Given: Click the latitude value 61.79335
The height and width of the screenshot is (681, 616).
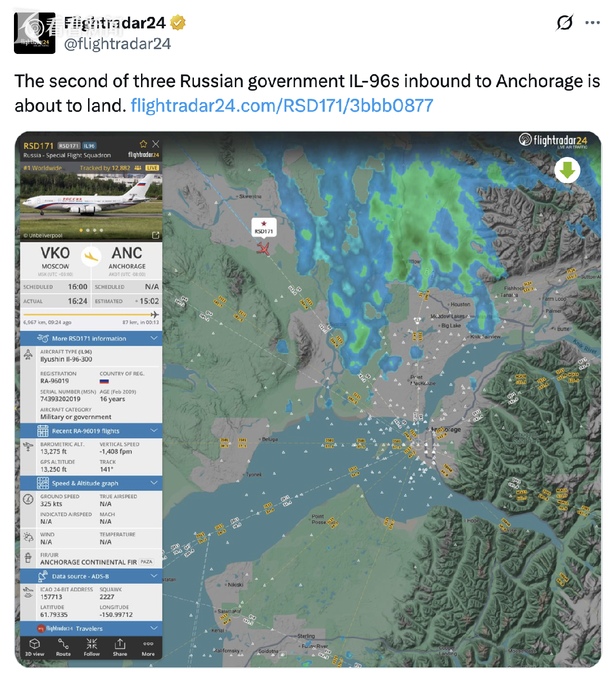Looking at the screenshot, I should (54, 615).
